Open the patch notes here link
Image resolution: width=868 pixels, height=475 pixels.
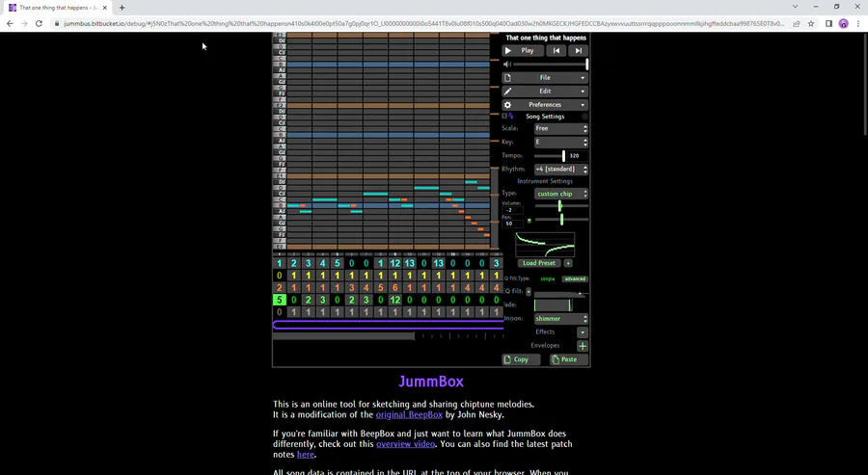(306, 455)
